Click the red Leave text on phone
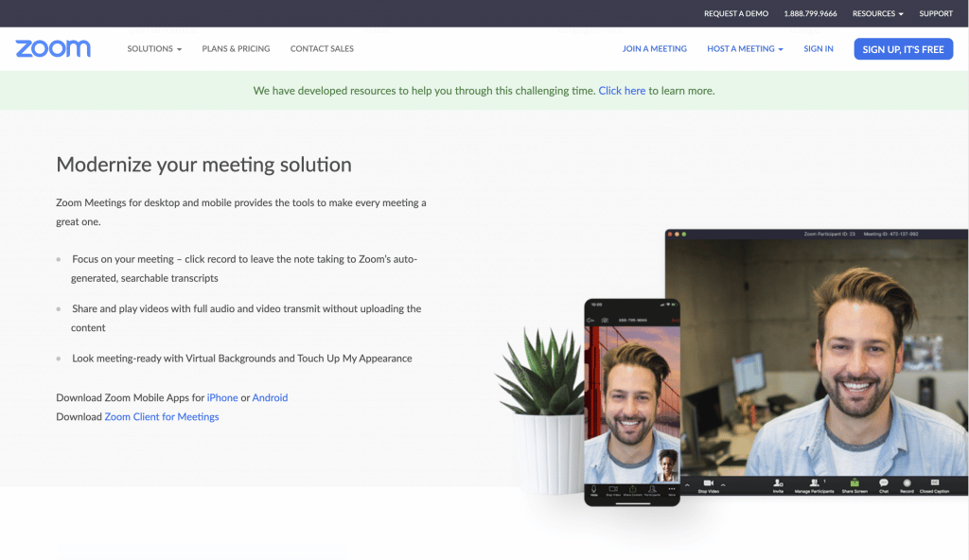Screen dimensions: 969x560 (x=676, y=320)
